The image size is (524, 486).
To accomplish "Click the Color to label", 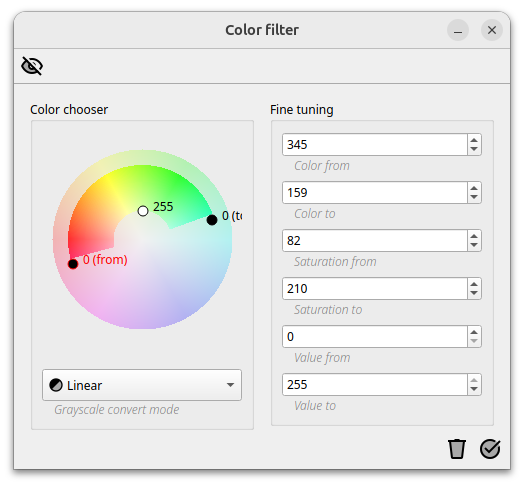I will coord(314,214).
